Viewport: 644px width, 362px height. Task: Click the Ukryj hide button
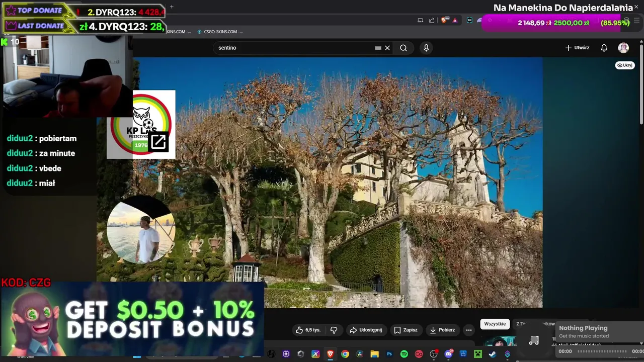(x=625, y=65)
